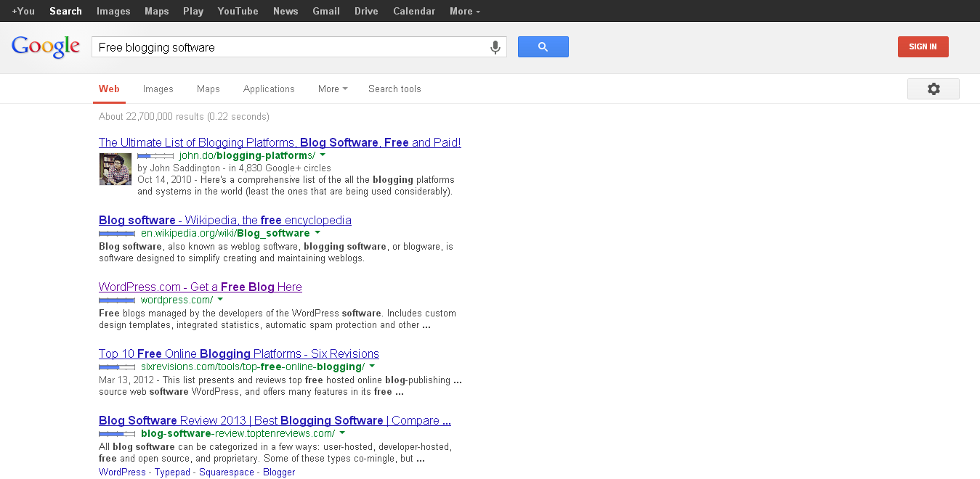Click the blue magnifier search button
Screen dimensions: 980x479
pos(543,47)
